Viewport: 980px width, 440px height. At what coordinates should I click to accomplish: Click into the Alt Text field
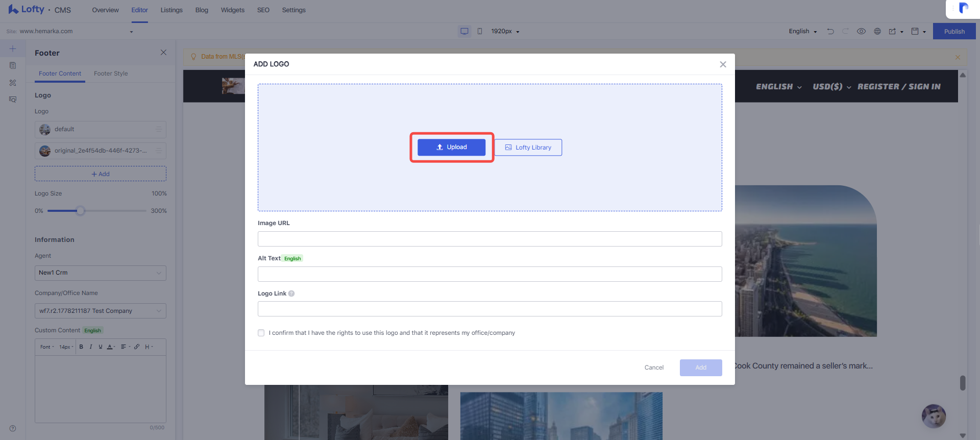(x=489, y=274)
